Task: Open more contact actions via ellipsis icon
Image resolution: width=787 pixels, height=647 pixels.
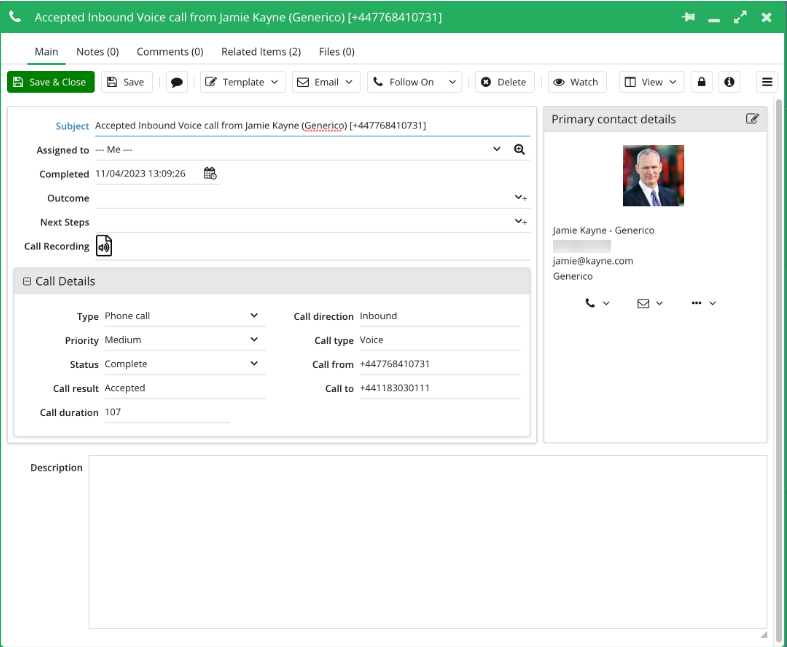Action: point(696,303)
